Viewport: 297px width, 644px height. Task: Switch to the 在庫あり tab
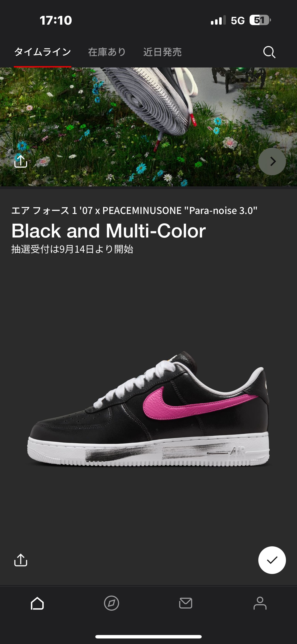[107, 52]
